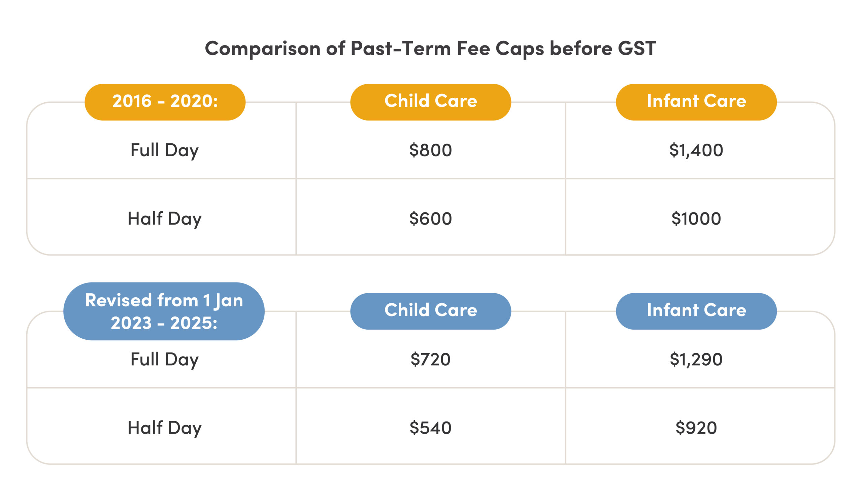The height and width of the screenshot is (504, 862).
Task: Click the $720 revised child care value
Action: click(430, 359)
